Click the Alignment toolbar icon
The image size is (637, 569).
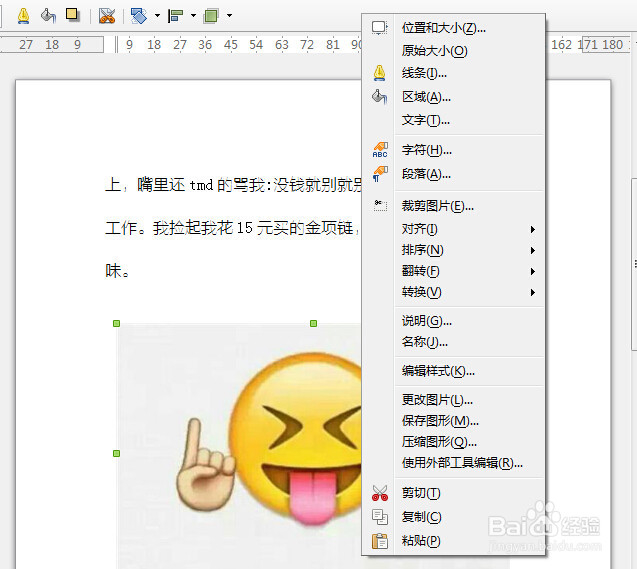(x=176, y=16)
